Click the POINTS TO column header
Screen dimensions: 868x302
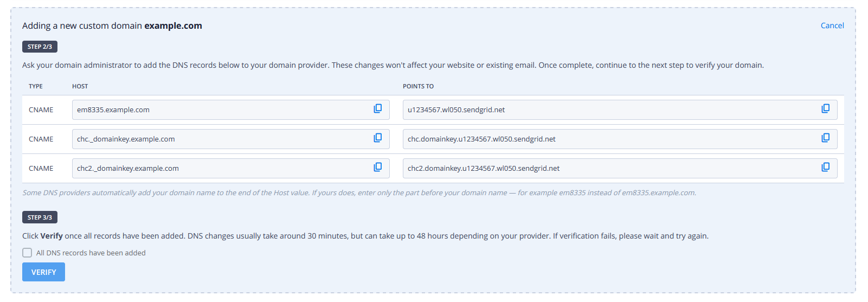coord(418,86)
